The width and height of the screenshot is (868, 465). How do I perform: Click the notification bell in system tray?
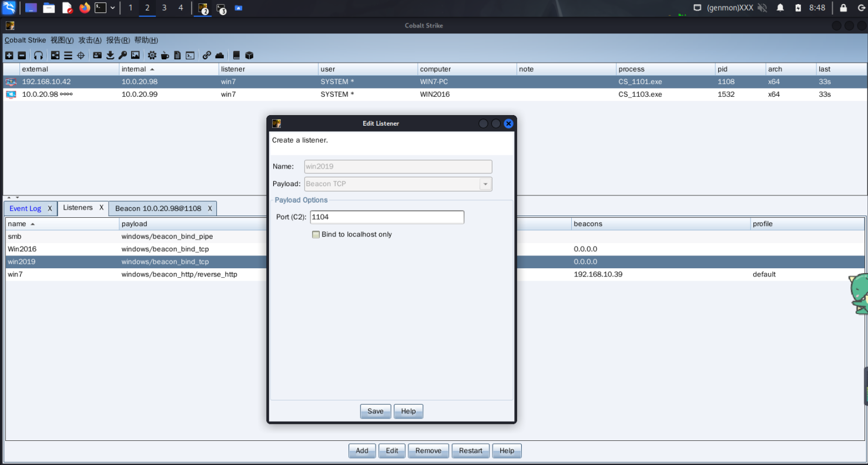(x=780, y=8)
